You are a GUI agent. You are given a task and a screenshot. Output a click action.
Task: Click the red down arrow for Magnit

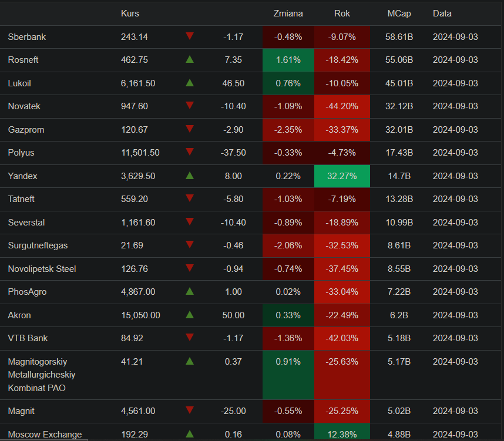pos(189,410)
